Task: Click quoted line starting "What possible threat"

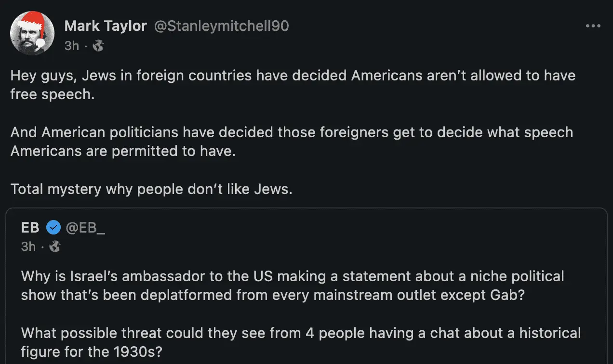Action: click(301, 333)
